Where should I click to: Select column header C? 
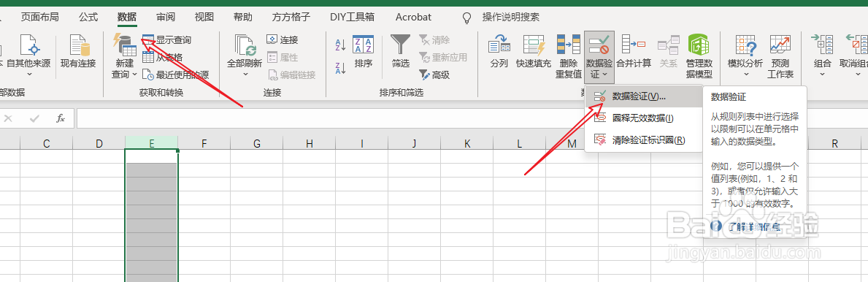(47, 143)
